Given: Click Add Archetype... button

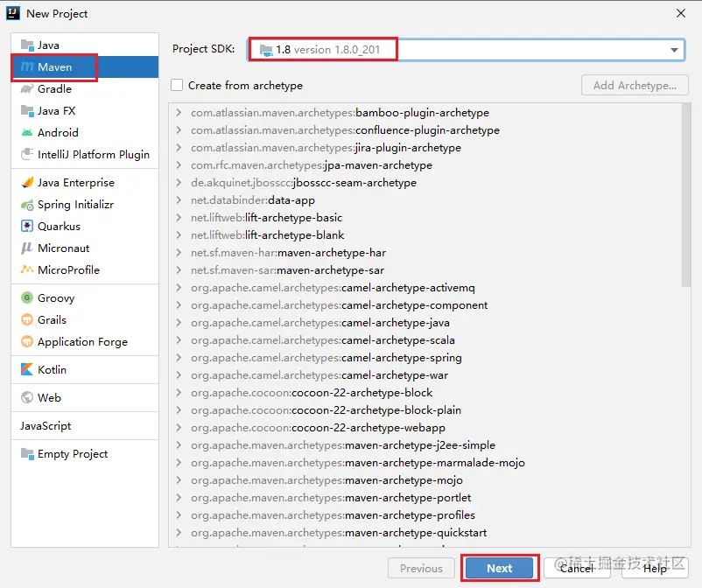Looking at the screenshot, I should pyautogui.click(x=635, y=85).
